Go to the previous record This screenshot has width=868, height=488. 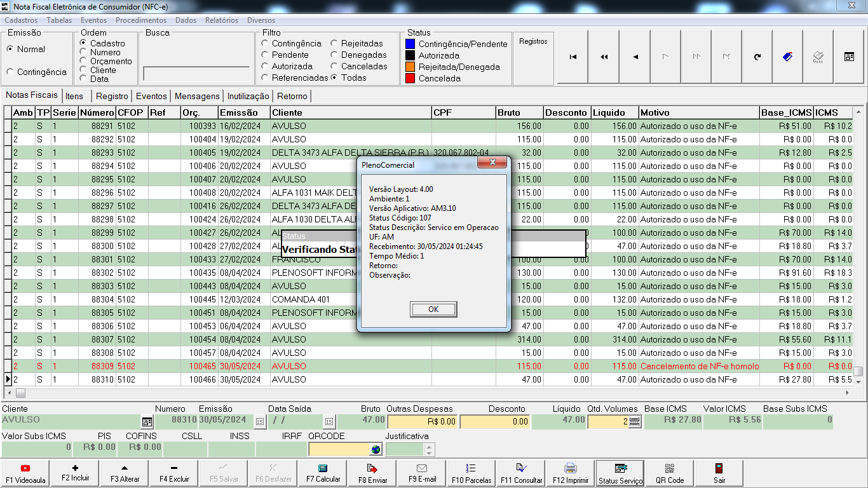point(635,57)
